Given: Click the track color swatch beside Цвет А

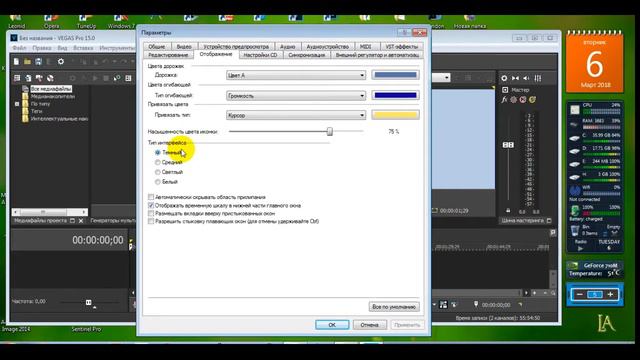Looking at the screenshot, I should [396, 75].
